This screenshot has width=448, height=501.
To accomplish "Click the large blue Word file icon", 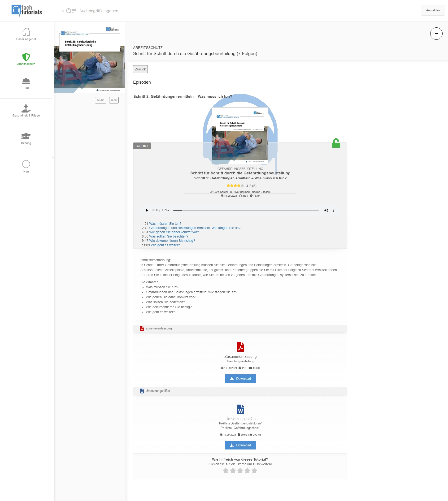I will [x=240, y=410].
